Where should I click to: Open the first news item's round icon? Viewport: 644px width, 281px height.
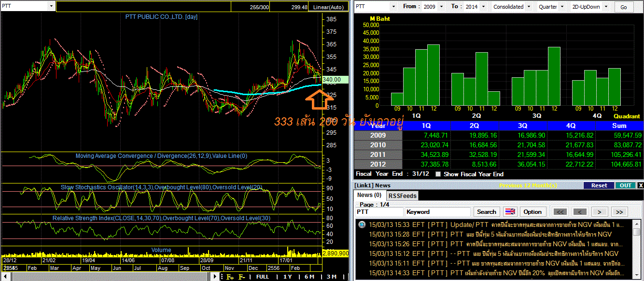click(x=362, y=225)
